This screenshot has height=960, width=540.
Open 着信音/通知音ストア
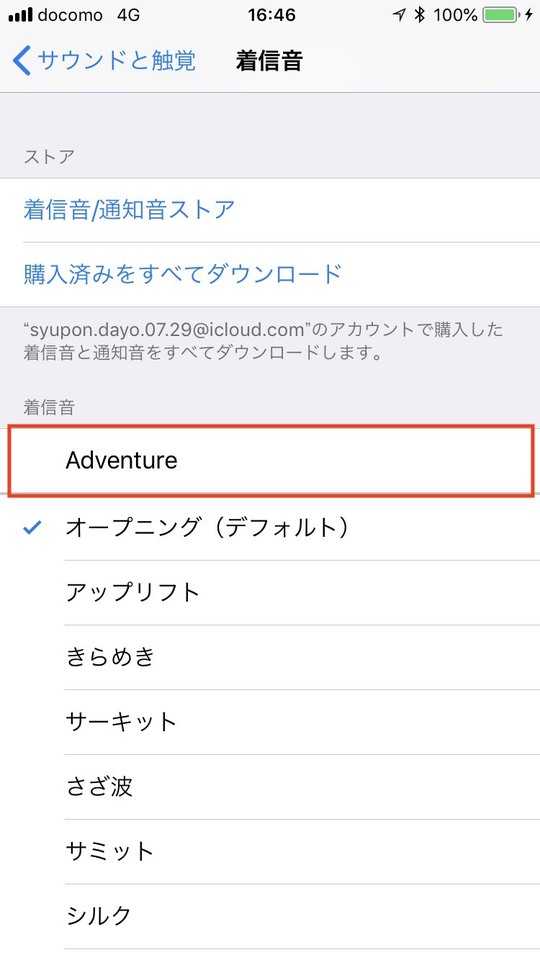270,210
